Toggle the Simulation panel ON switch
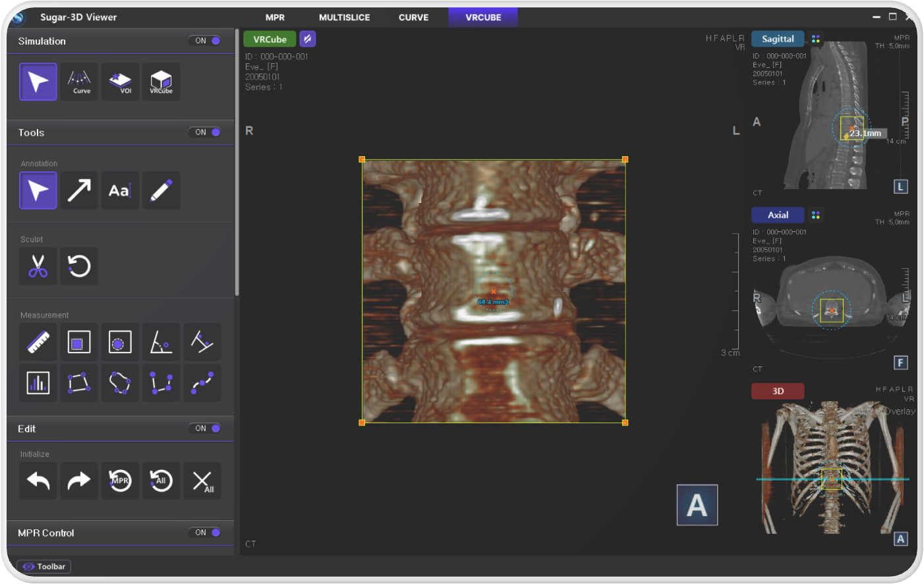This screenshot has width=924, height=584. [x=205, y=41]
